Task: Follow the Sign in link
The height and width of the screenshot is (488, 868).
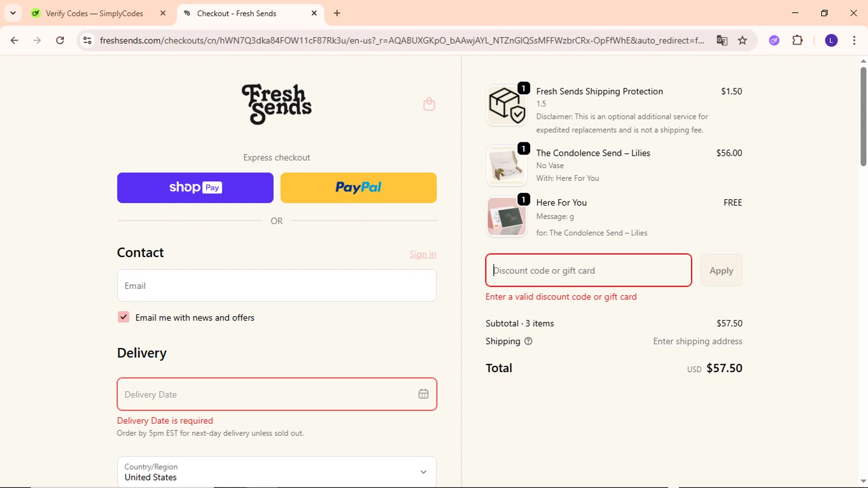Action: point(423,254)
